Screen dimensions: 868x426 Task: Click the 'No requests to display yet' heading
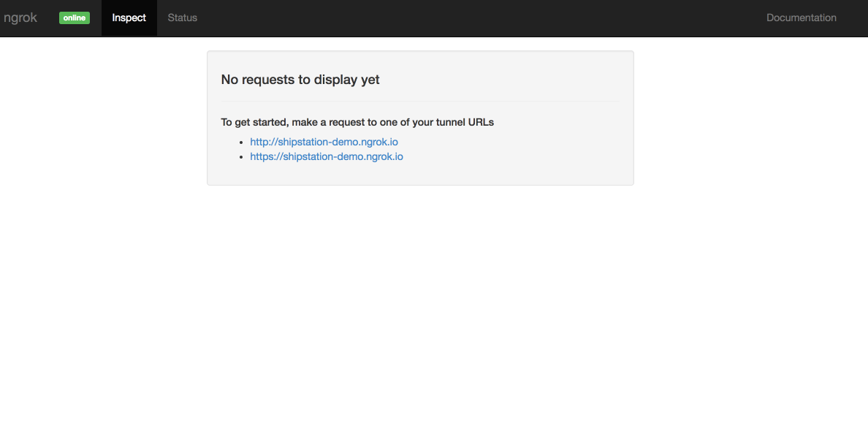[300, 79]
